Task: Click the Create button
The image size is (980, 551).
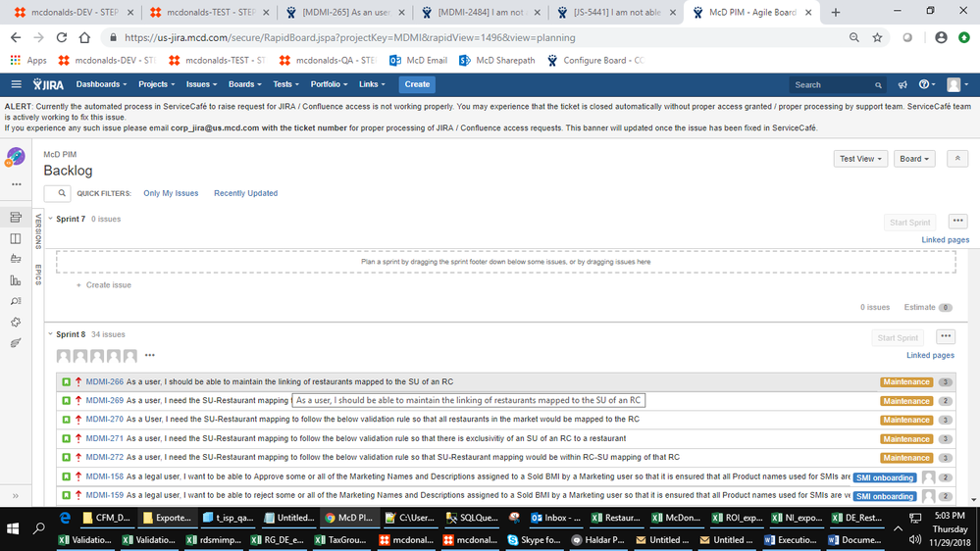Action: click(x=417, y=84)
